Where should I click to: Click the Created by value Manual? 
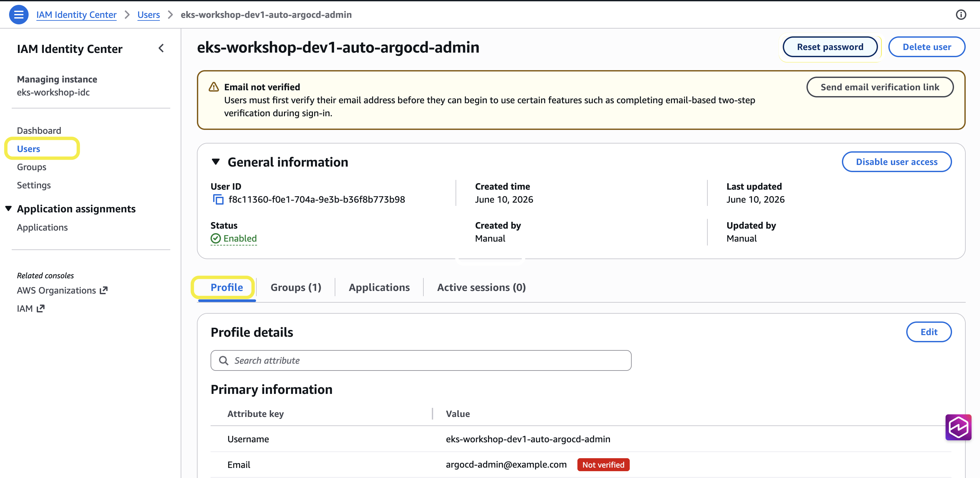point(490,238)
